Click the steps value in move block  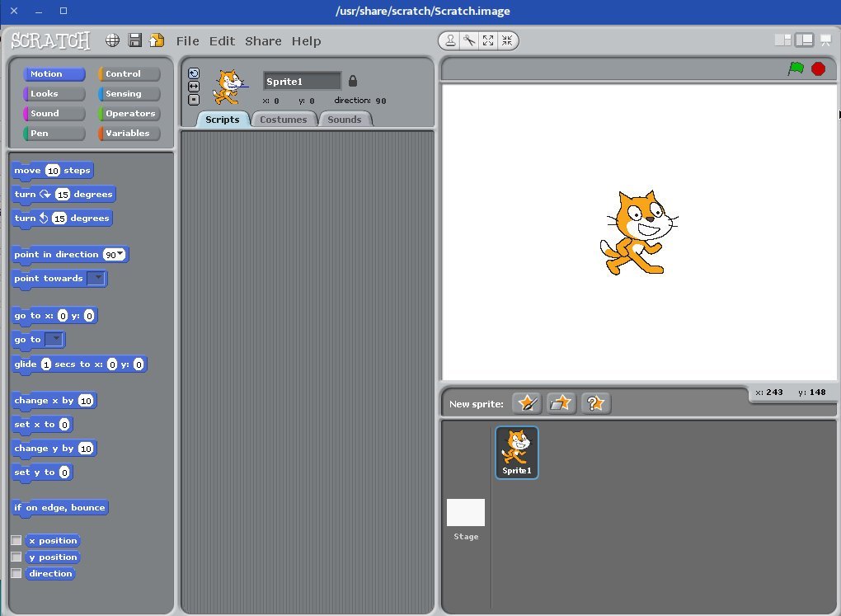pos(53,171)
